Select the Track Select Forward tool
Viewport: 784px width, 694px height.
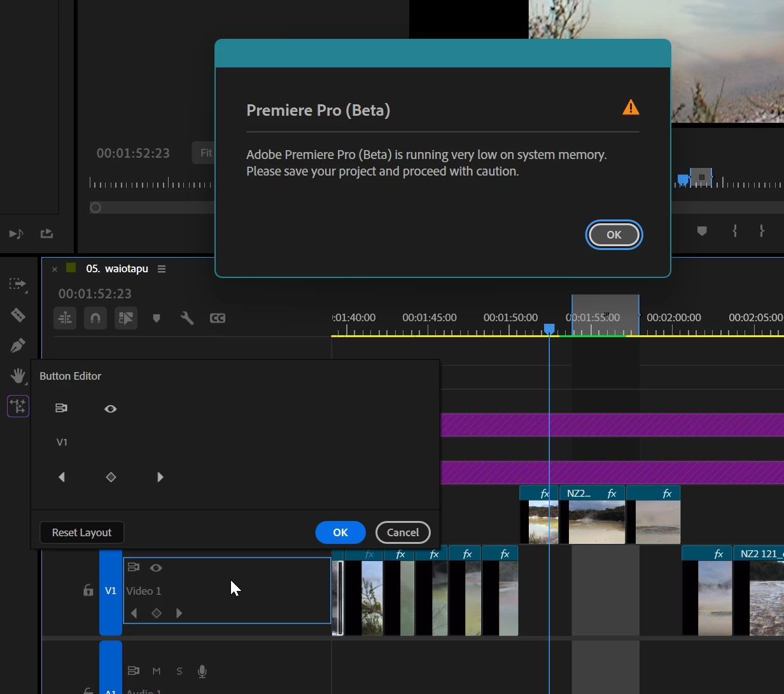coord(18,284)
